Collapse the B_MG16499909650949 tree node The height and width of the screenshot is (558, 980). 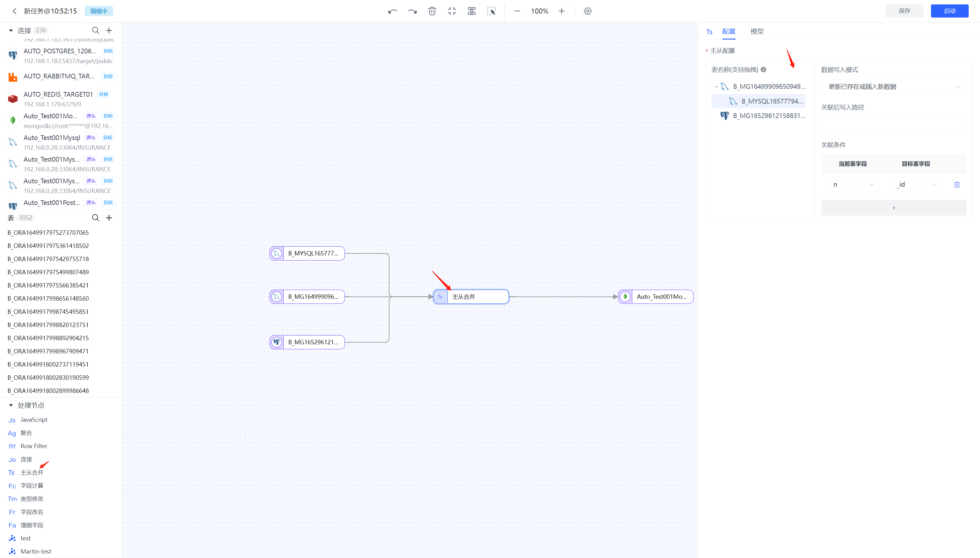(716, 87)
